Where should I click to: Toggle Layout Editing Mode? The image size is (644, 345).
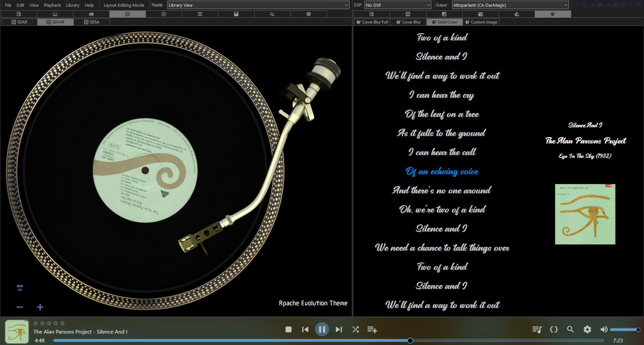(x=124, y=5)
